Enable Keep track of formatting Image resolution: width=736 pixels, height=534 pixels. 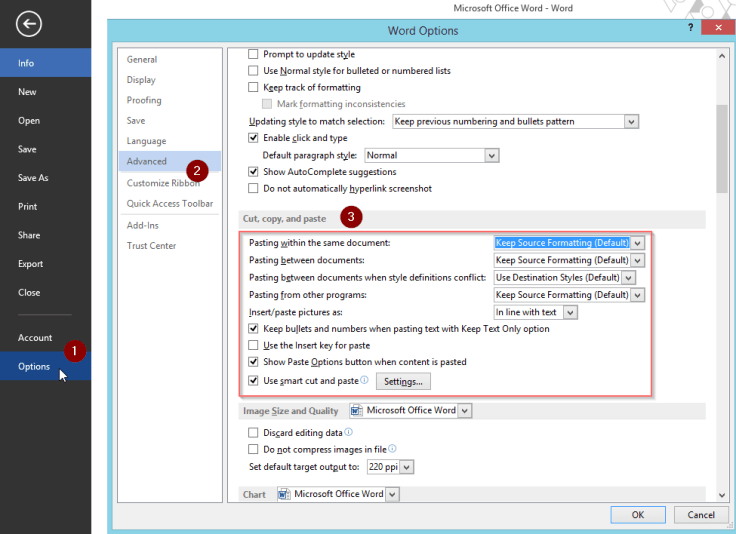click(x=253, y=87)
